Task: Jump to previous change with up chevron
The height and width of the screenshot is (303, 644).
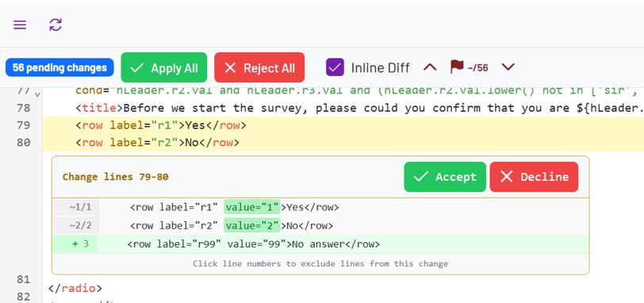Action: pos(430,67)
